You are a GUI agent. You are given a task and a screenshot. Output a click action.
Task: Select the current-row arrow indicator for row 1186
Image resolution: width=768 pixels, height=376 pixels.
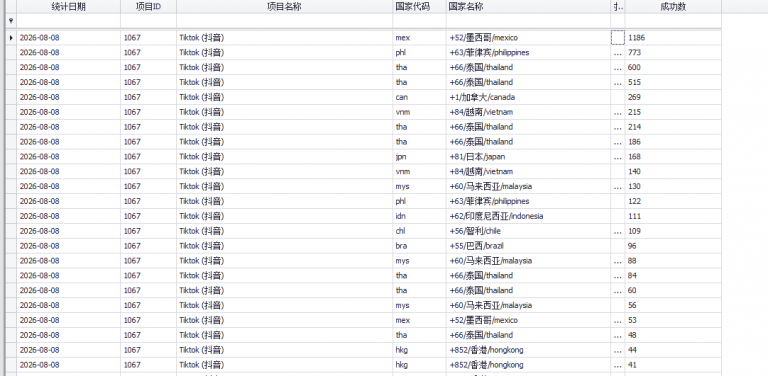coord(11,38)
